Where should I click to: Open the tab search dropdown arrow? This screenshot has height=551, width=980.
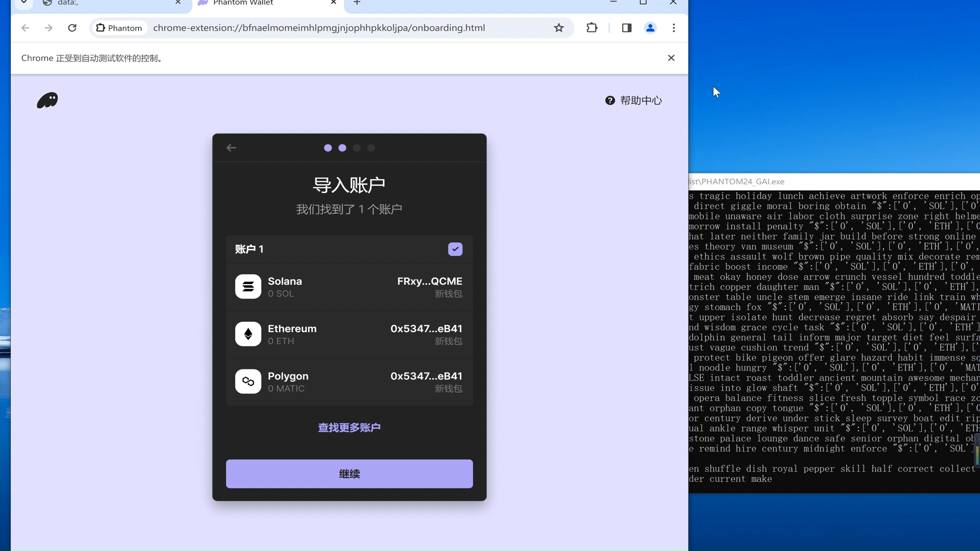tap(23, 3)
